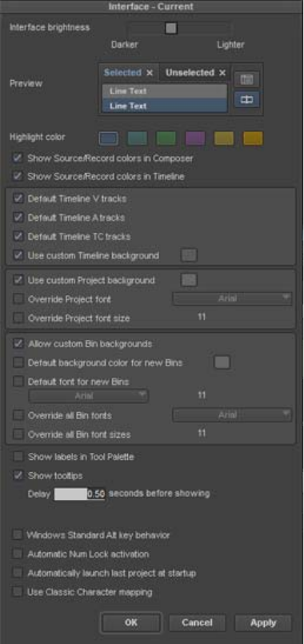Toggle Show Source/Record colors in Composer
304x644 pixels.
pyautogui.click(x=18, y=158)
